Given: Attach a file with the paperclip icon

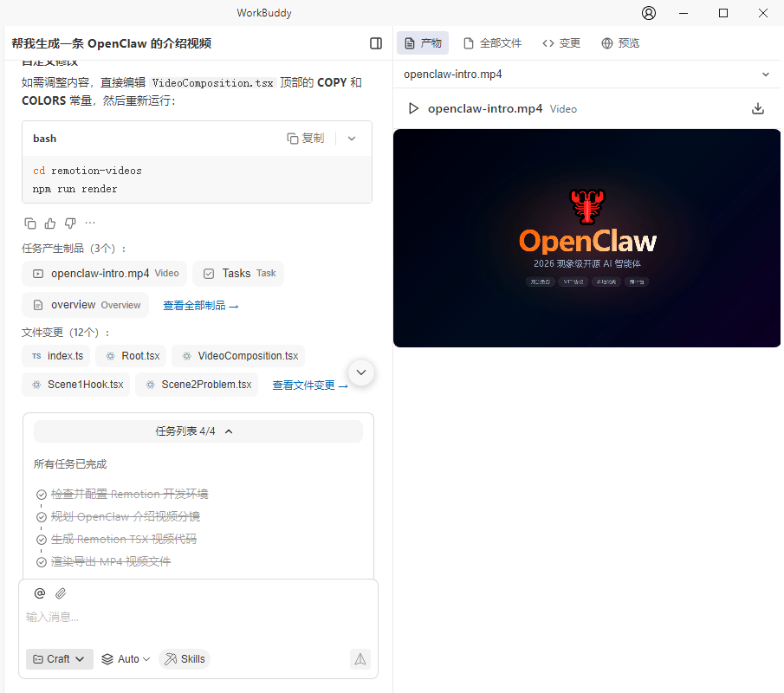Looking at the screenshot, I should point(61,593).
